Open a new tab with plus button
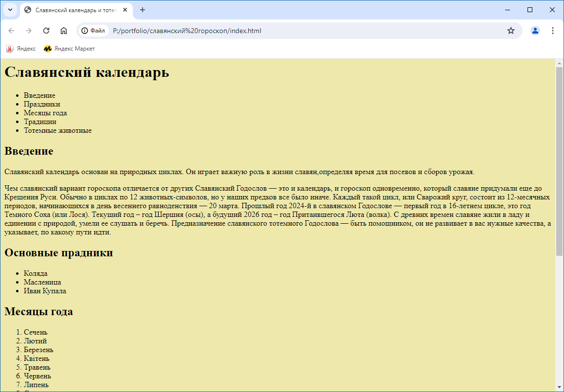 coord(143,10)
